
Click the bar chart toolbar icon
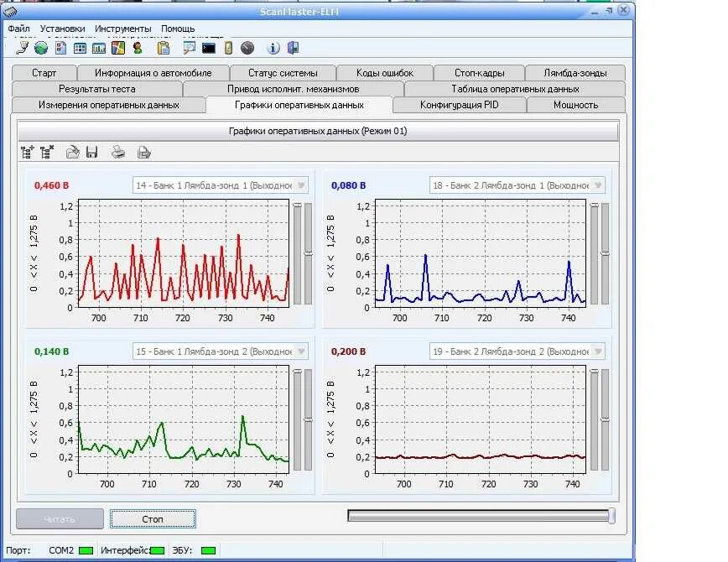coord(99,48)
